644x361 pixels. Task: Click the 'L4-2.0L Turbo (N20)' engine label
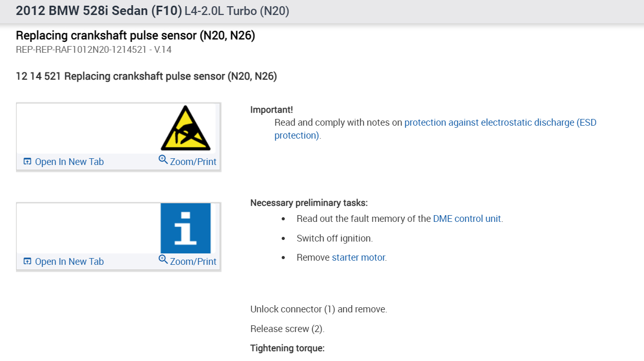point(237,11)
